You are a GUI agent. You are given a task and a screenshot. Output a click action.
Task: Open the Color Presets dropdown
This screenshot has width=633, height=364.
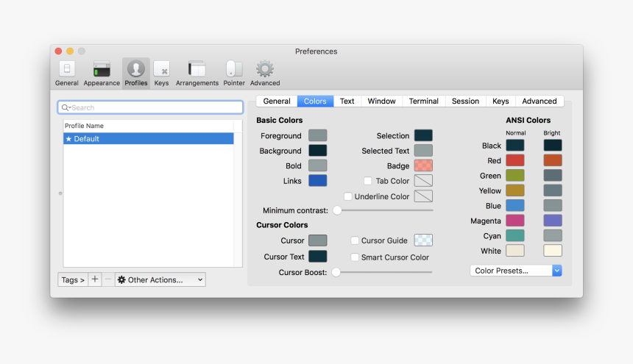pyautogui.click(x=516, y=271)
